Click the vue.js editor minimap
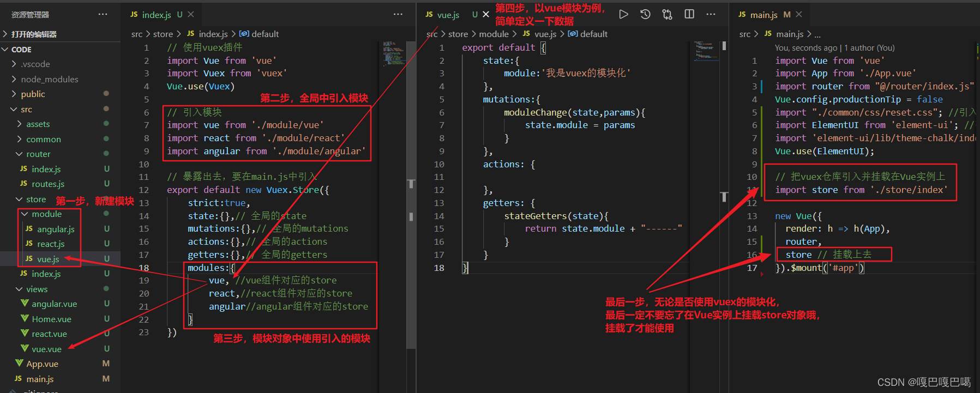 pyautogui.click(x=707, y=50)
